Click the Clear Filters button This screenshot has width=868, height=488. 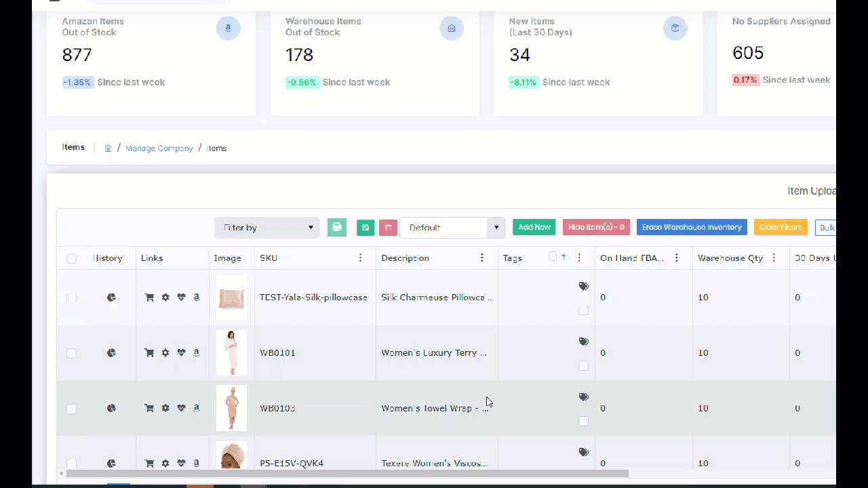tap(781, 228)
